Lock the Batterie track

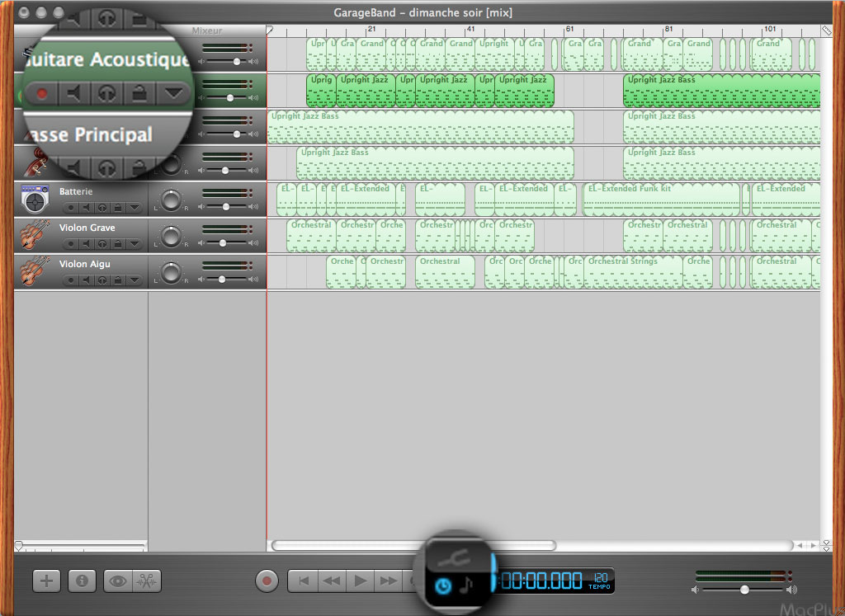(117, 207)
